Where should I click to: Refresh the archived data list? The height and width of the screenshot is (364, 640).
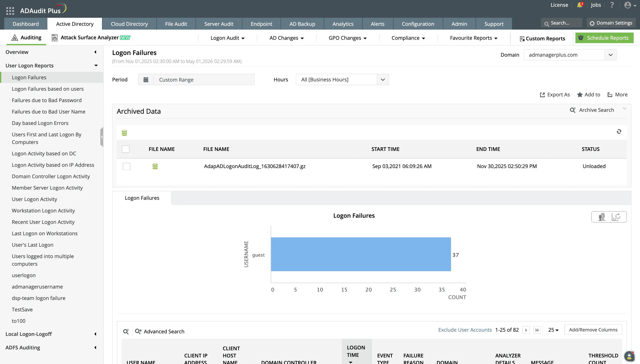point(619,131)
